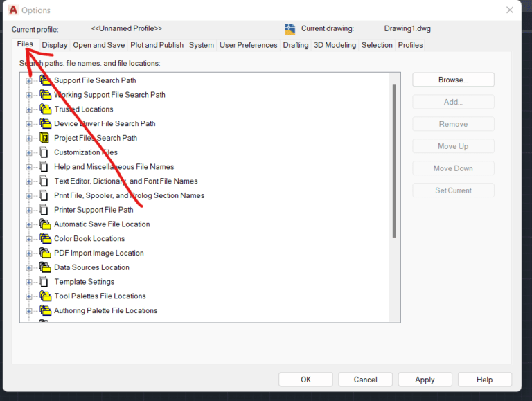Click the Device Driver File Search Path folder icon
Screen dimensions: 532x401
(x=45, y=123)
